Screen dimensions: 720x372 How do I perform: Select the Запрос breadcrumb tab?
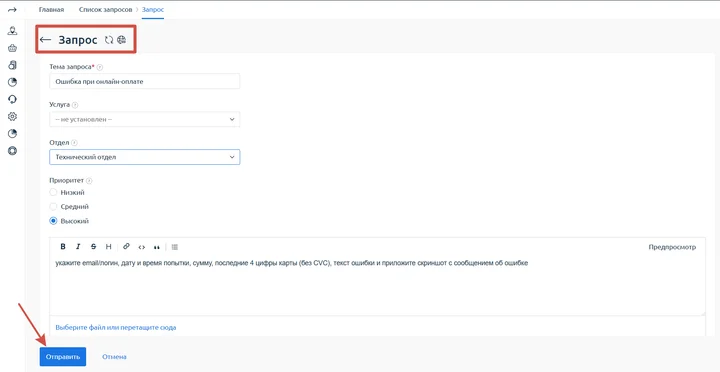pyautogui.click(x=153, y=9)
